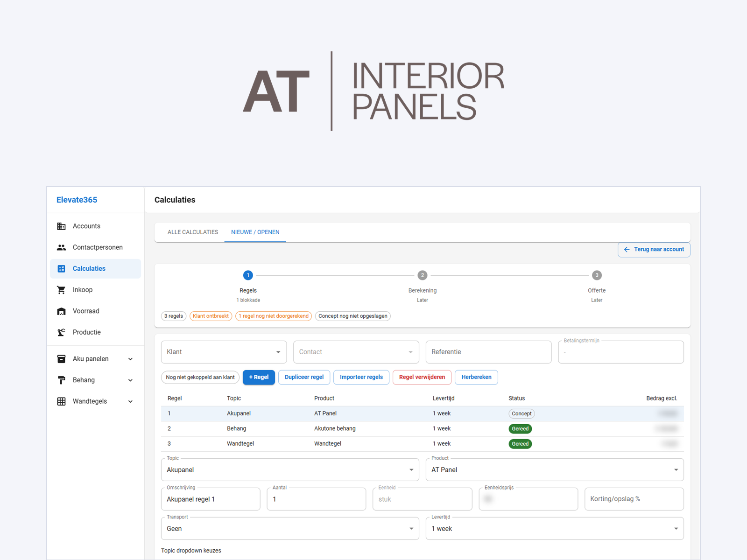Open the Product dropdown showing AT Panel
This screenshot has height=560, width=747.
click(x=555, y=470)
